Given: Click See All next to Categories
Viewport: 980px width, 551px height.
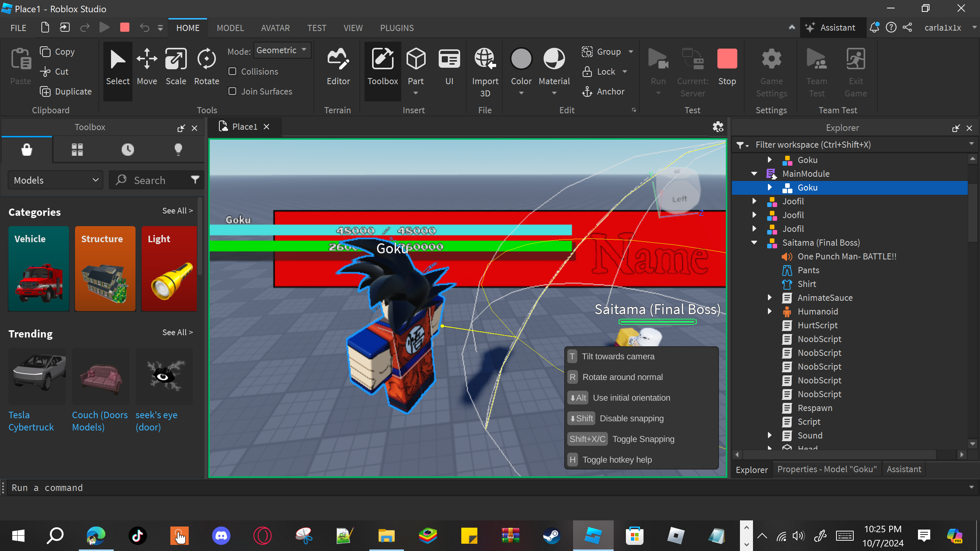Looking at the screenshot, I should pos(177,211).
